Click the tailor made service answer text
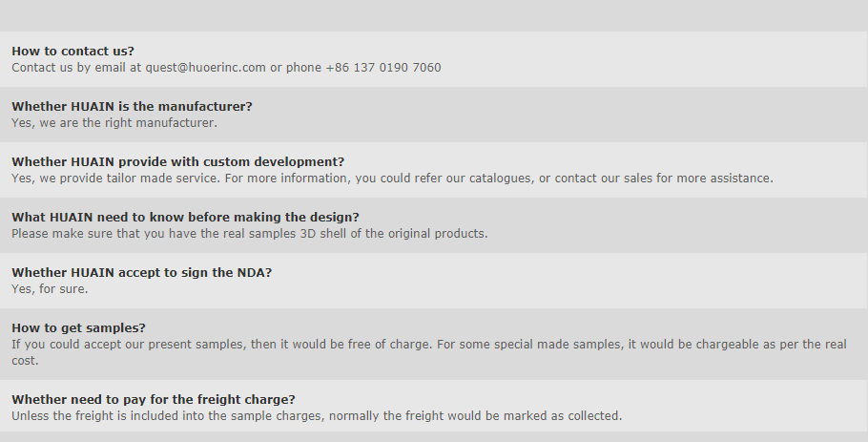 click(x=392, y=179)
